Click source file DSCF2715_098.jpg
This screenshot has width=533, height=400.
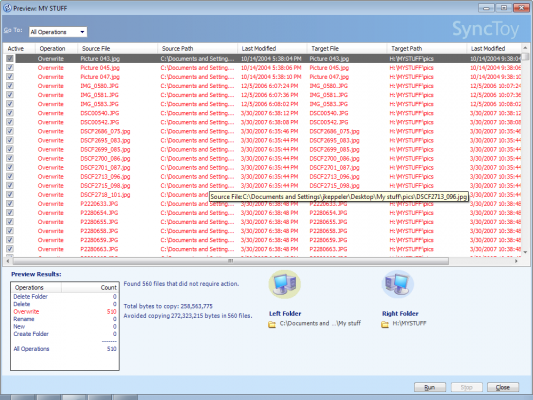(105, 186)
